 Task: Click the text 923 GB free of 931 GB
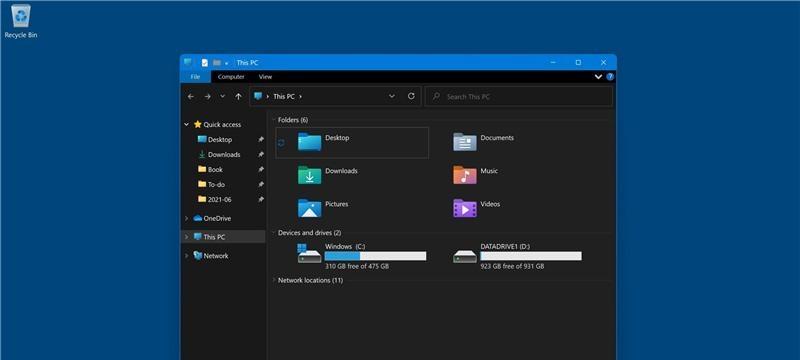512,267
